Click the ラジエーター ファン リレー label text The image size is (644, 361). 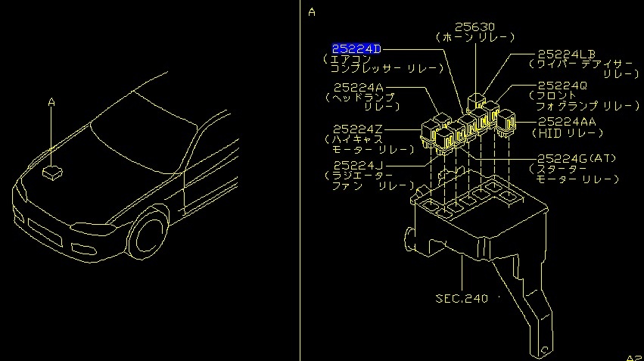pos(370,181)
